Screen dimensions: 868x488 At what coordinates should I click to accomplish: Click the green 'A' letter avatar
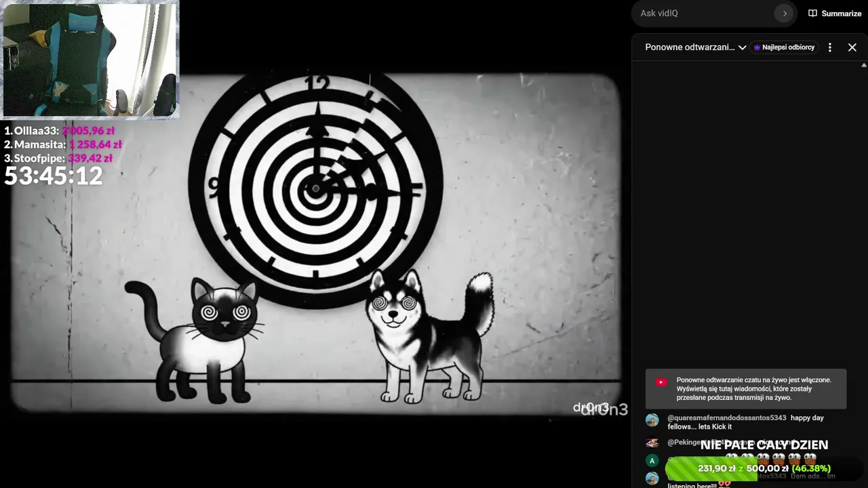coord(652,461)
